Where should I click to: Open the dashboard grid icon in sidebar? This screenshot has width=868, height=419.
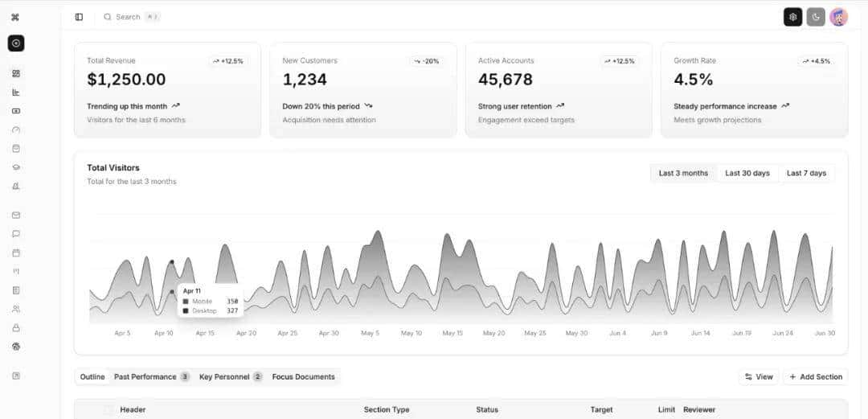pos(16,74)
